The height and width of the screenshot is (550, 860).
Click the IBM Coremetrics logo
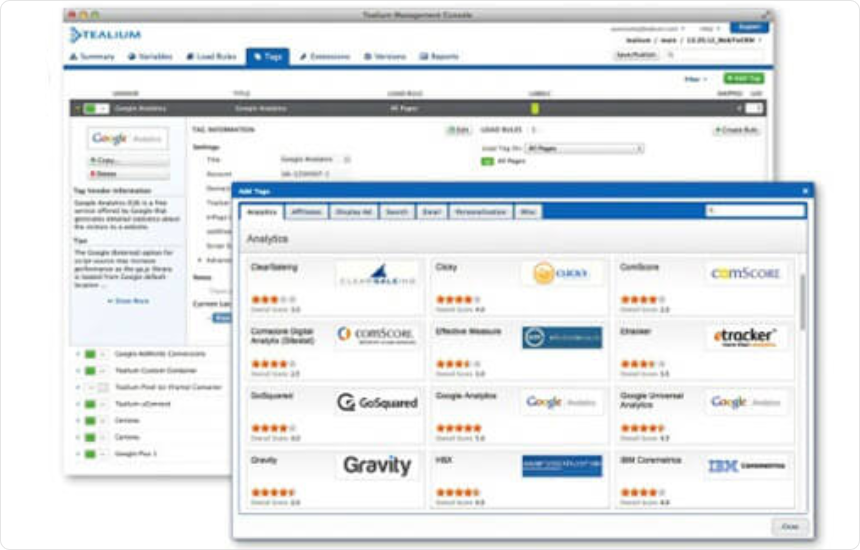coord(746,466)
